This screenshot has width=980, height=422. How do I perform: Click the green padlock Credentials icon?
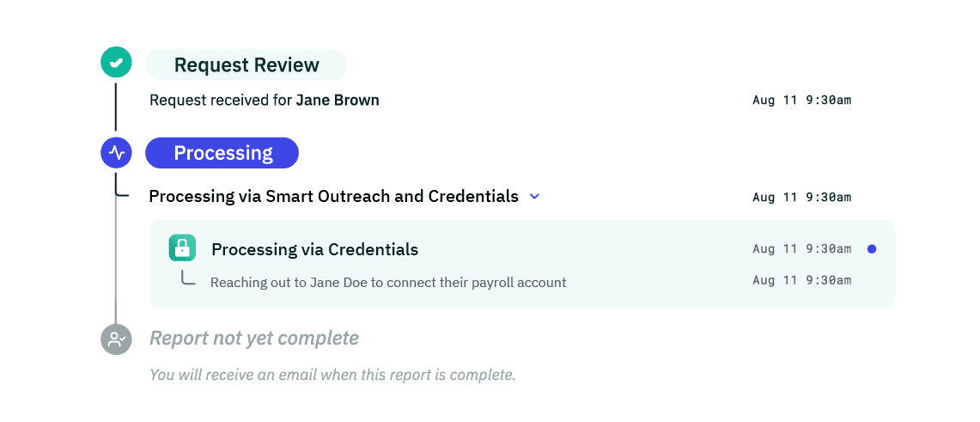click(x=182, y=248)
